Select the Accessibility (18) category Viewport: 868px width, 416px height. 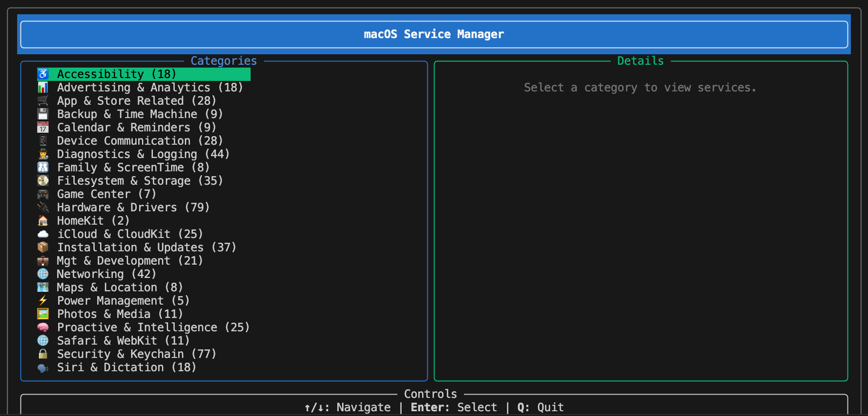pyautogui.click(x=144, y=74)
